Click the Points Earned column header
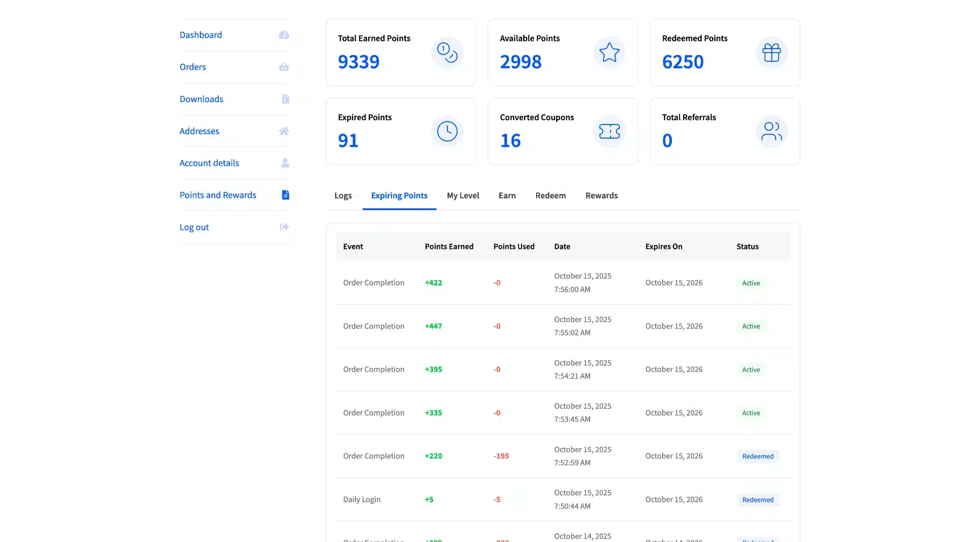The width and height of the screenshot is (980, 542). (449, 246)
